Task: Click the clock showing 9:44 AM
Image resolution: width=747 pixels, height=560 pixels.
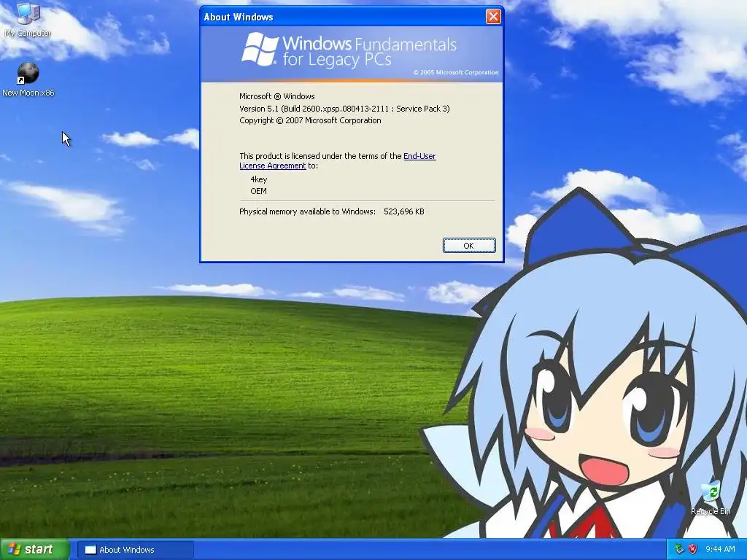Action: point(720,550)
